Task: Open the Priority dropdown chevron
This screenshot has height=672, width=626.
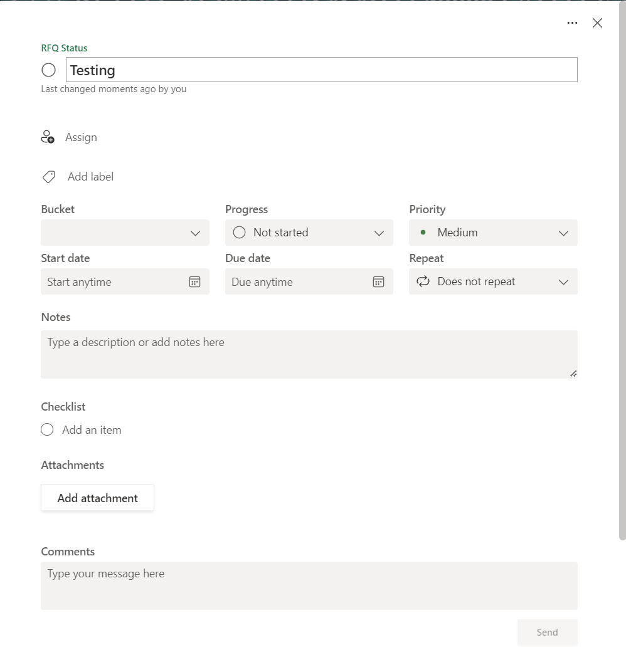Action: pos(563,233)
